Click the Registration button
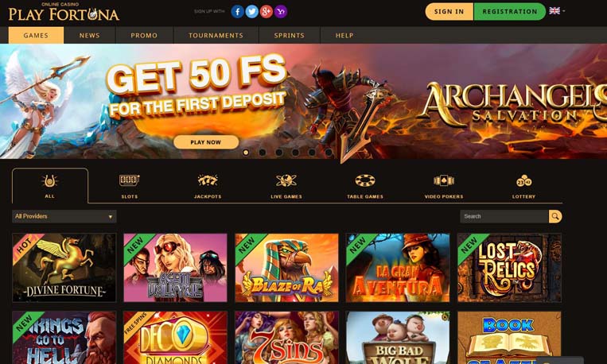This screenshot has height=364, width=607. 509,12
